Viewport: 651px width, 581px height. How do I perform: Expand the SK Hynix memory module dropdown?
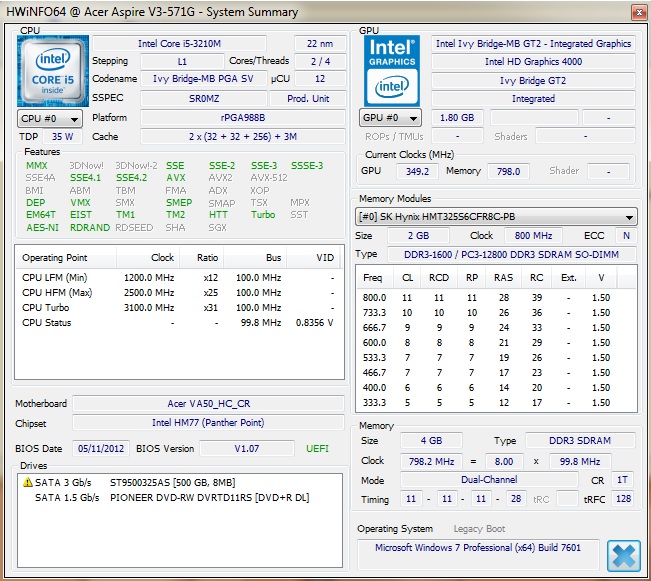click(x=496, y=217)
